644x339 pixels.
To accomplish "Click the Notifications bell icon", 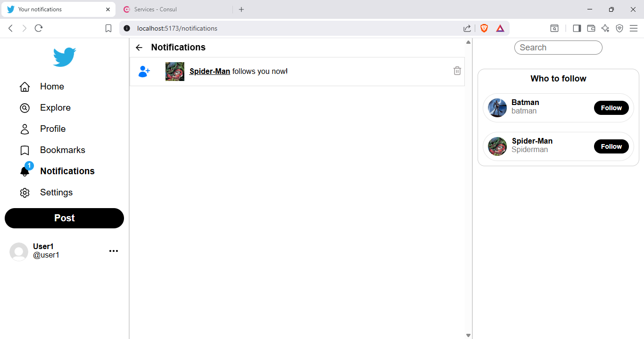I will click(x=25, y=172).
